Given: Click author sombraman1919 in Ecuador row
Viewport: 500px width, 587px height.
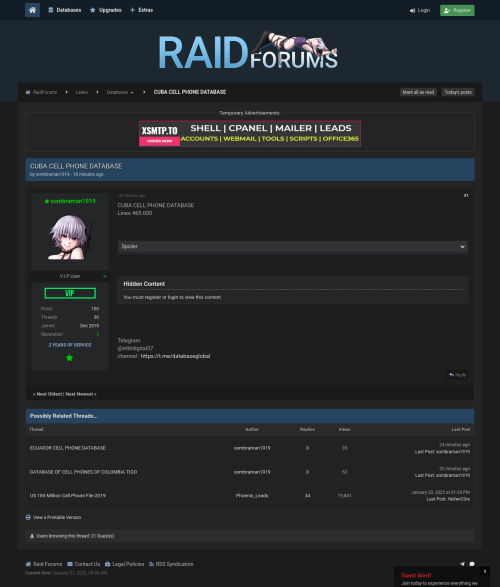Looking at the screenshot, I should point(252,448).
